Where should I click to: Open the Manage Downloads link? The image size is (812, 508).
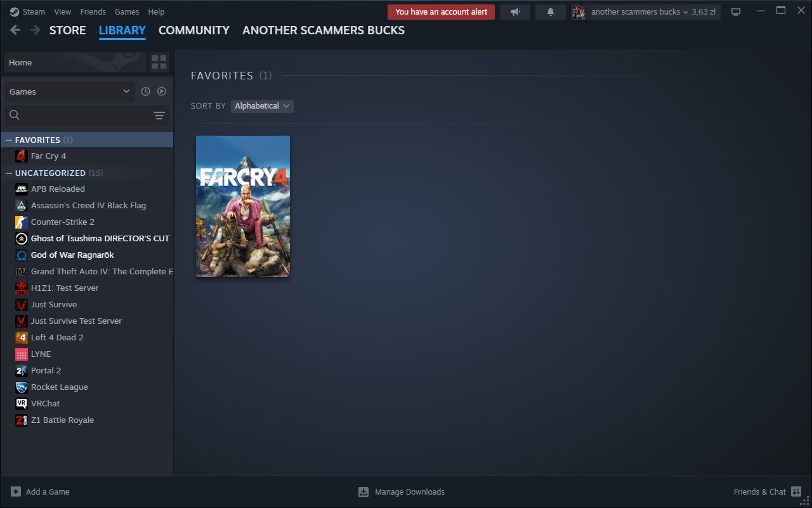point(410,491)
